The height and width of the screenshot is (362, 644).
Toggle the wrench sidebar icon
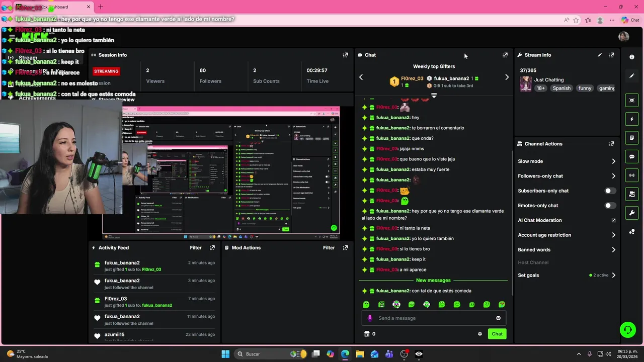[x=632, y=213]
